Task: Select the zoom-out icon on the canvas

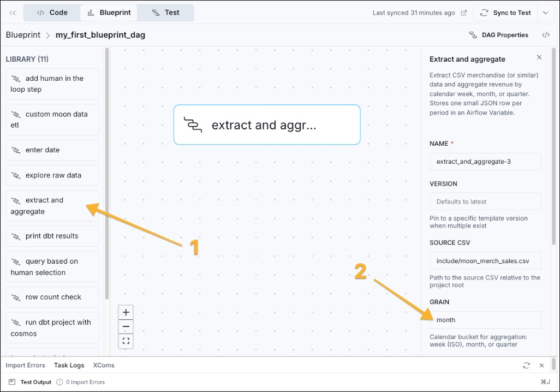Action: click(126, 326)
